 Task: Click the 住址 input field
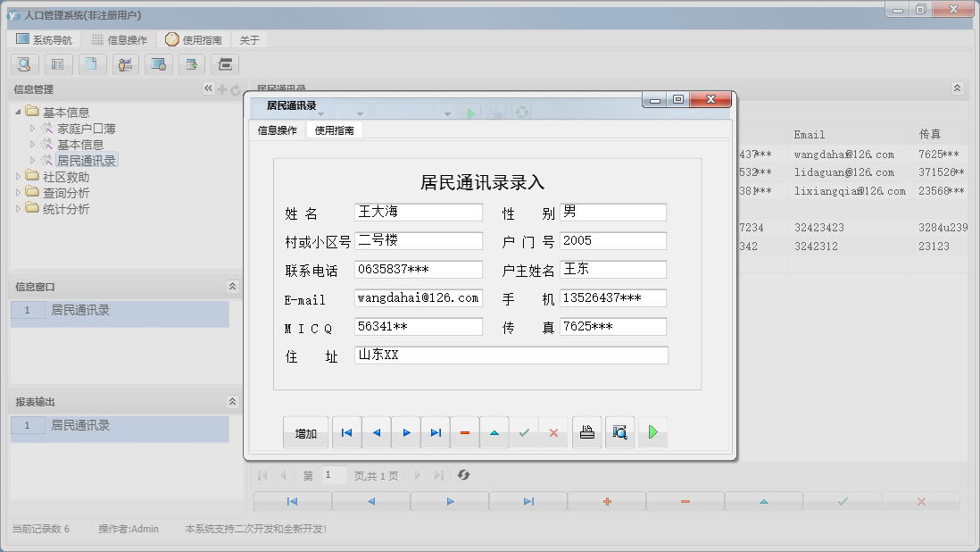[511, 355]
